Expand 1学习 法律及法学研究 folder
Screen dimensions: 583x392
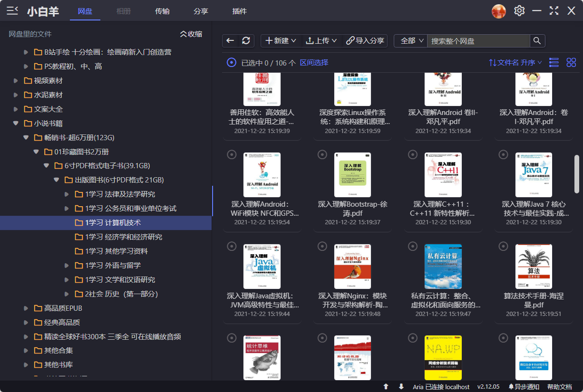[x=67, y=194]
